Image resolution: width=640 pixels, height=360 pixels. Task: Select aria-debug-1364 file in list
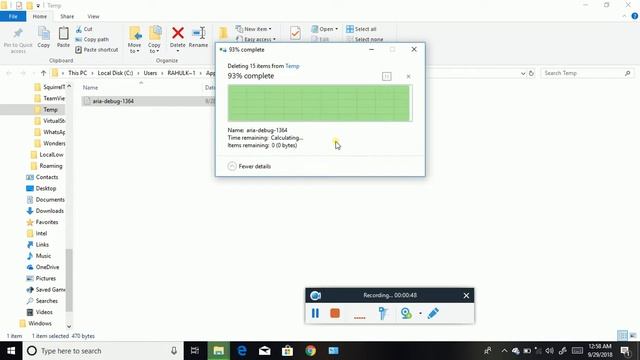tap(113, 101)
